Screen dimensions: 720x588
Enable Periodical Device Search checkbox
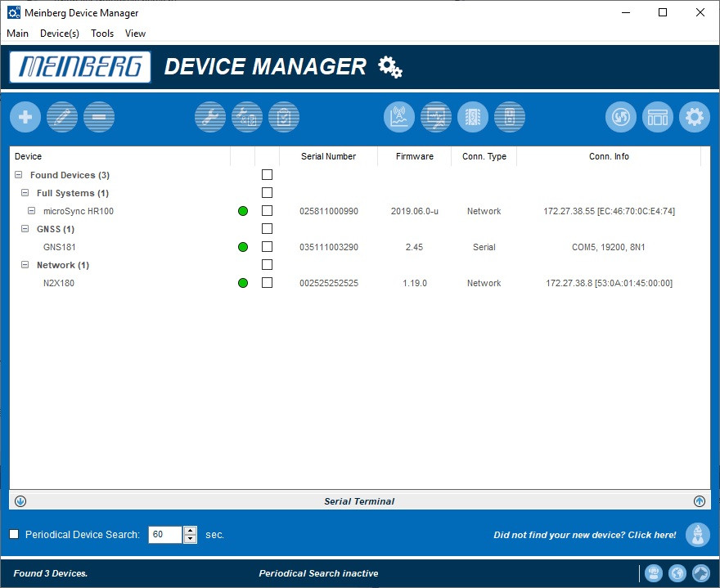14,535
